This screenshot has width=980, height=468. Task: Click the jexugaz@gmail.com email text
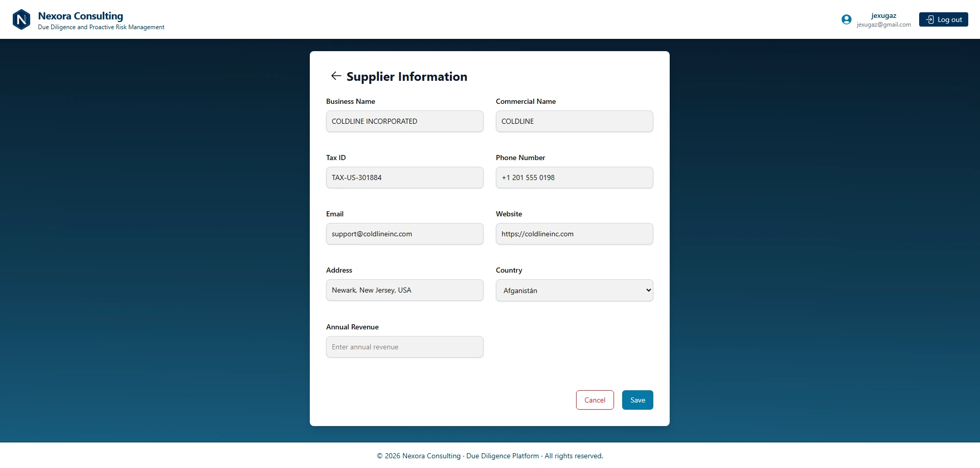pos(883,25)
